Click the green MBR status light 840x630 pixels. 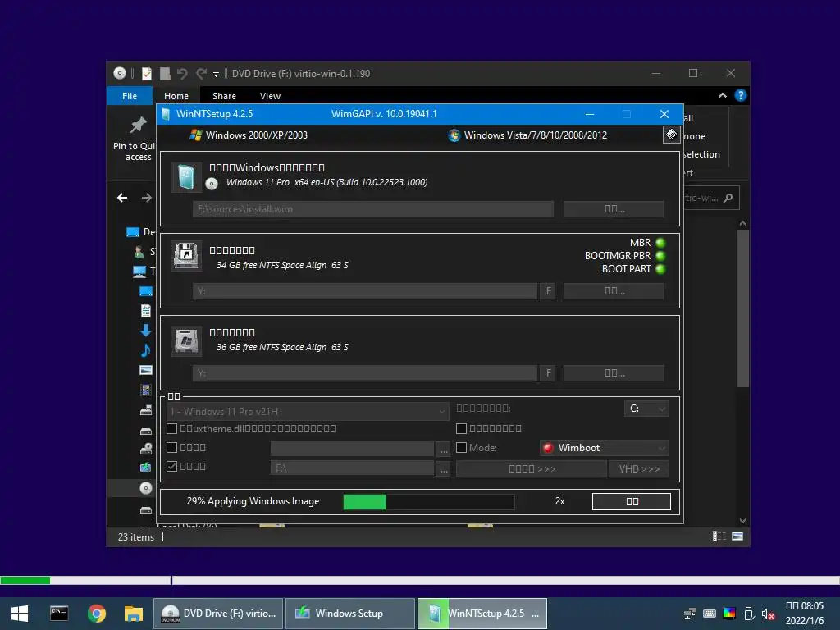tap(660, 243)
